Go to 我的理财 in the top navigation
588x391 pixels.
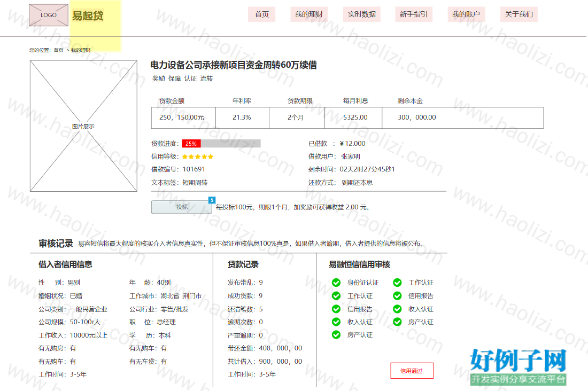pyautogui.click(x=309, y=14)
